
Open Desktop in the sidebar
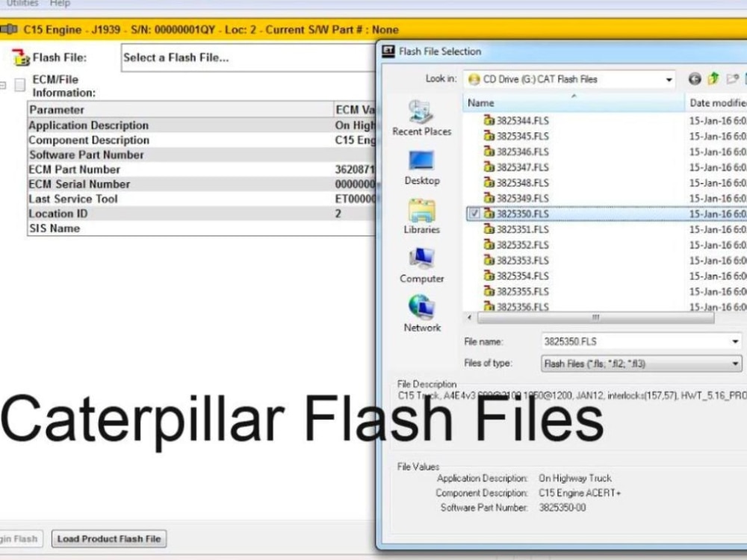click(421, 167)
